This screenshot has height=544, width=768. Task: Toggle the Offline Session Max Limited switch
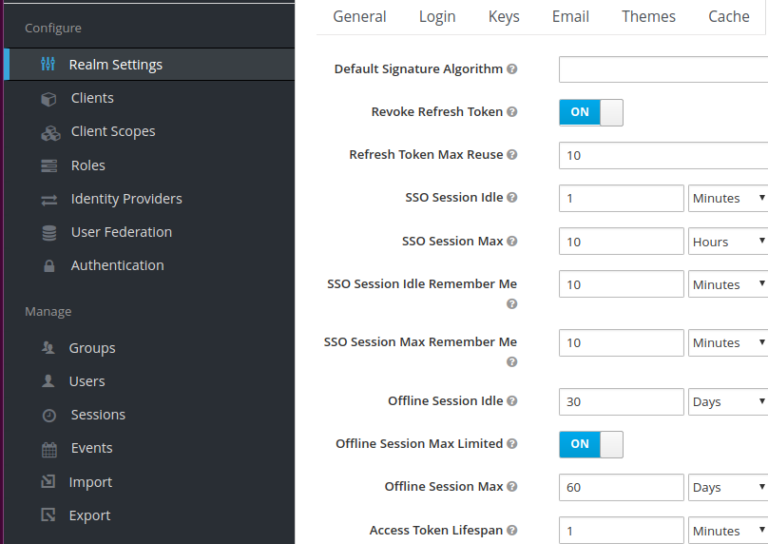pos(591,444)
